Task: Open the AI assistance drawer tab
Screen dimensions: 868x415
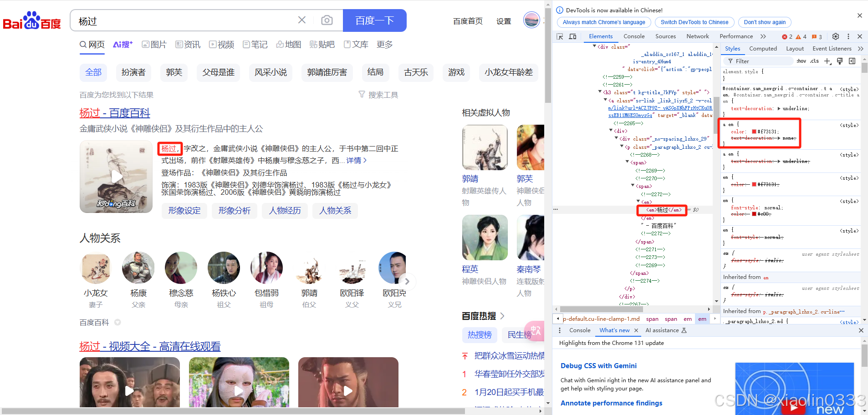Action: click(x=665, y=330)
